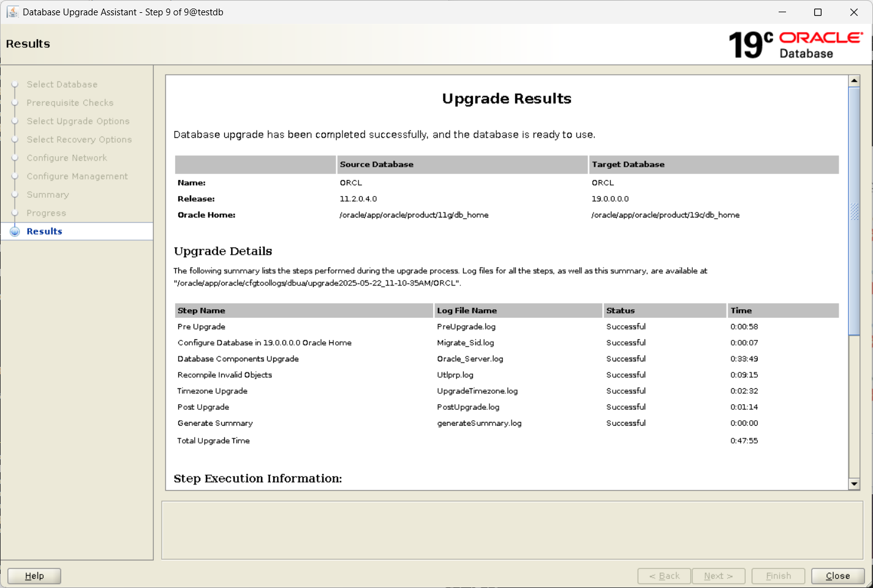
Task: Click the PreUpgrade.log file name
Action: click(x=466, y=326)
